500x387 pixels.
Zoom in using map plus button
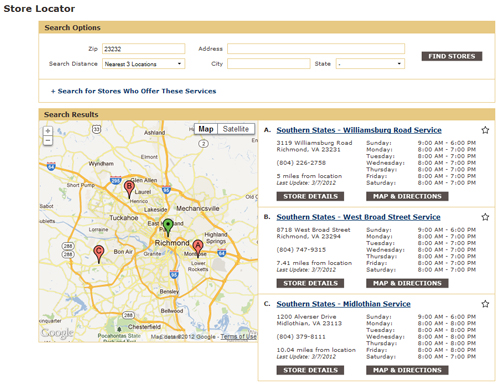click(x=48, y=131)
